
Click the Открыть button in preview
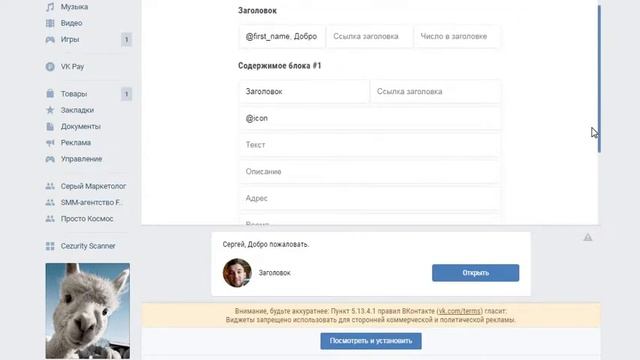476,273
